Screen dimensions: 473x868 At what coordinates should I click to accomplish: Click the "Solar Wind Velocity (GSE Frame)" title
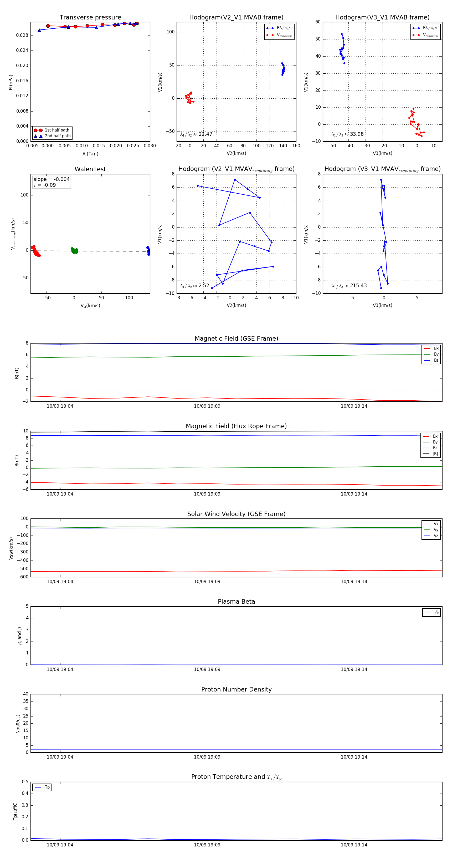pyautogui.click(x=236, y=514)
